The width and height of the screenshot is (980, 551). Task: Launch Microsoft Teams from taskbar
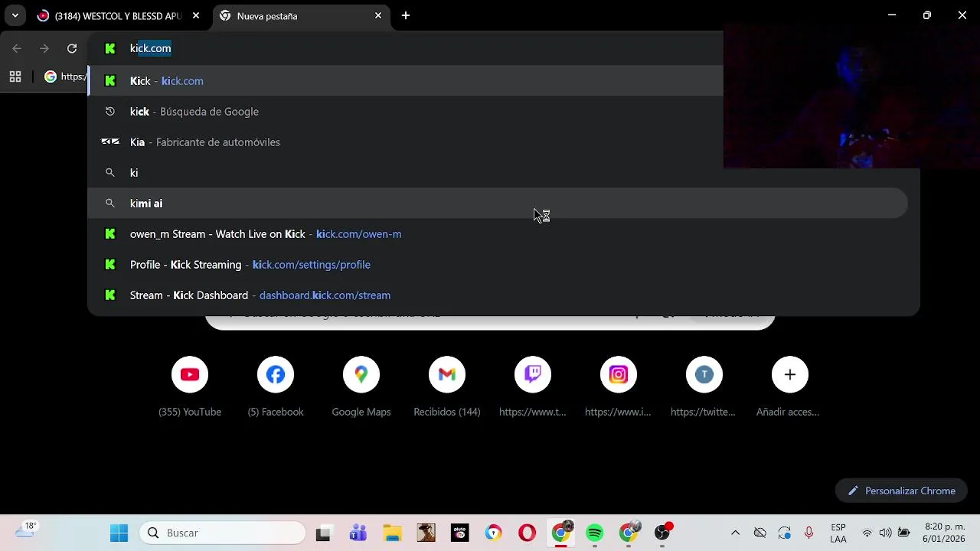pyautogui.click(x=358, y=533)
